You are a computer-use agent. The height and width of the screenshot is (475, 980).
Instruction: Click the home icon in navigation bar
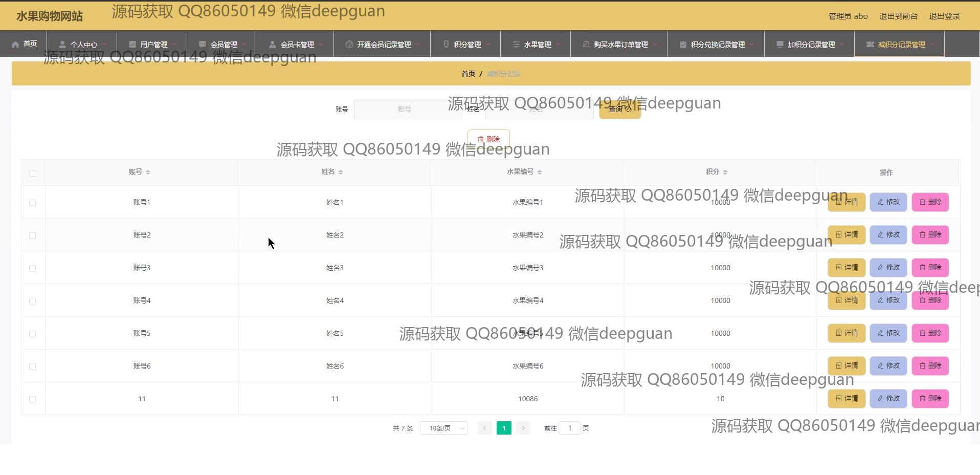(x=15, y=44)
